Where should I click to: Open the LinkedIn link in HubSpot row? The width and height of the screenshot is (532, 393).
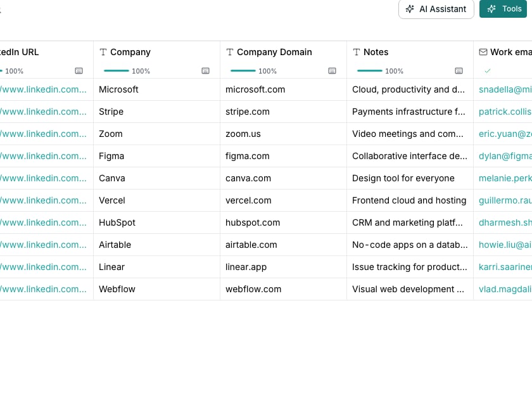[43, 222]
